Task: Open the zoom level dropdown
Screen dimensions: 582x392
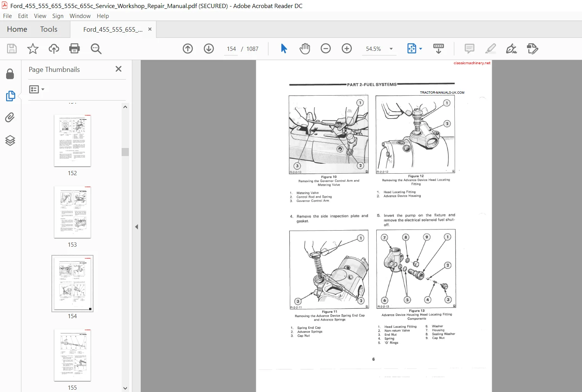Action: pyautogui.click(x=391, y=49)
